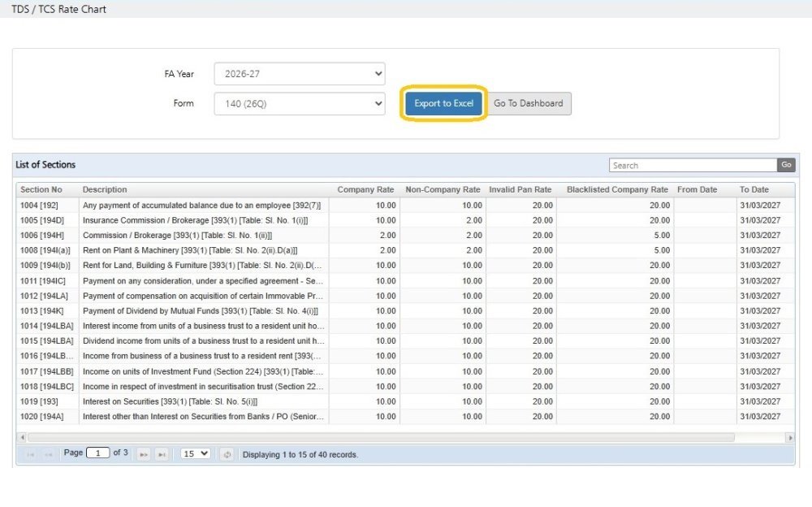Open the FA Year dropdown
812x507 pixels.
[300, 74]
